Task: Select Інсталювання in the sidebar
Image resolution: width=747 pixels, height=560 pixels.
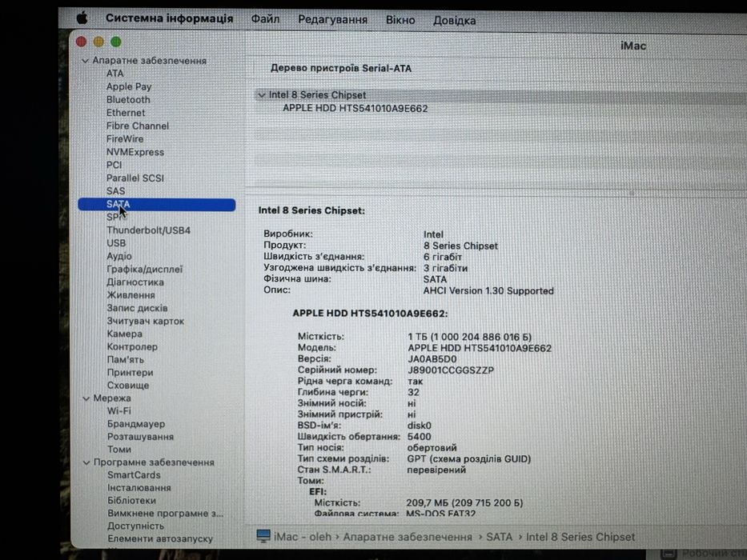Action: [x=139, y=488]
